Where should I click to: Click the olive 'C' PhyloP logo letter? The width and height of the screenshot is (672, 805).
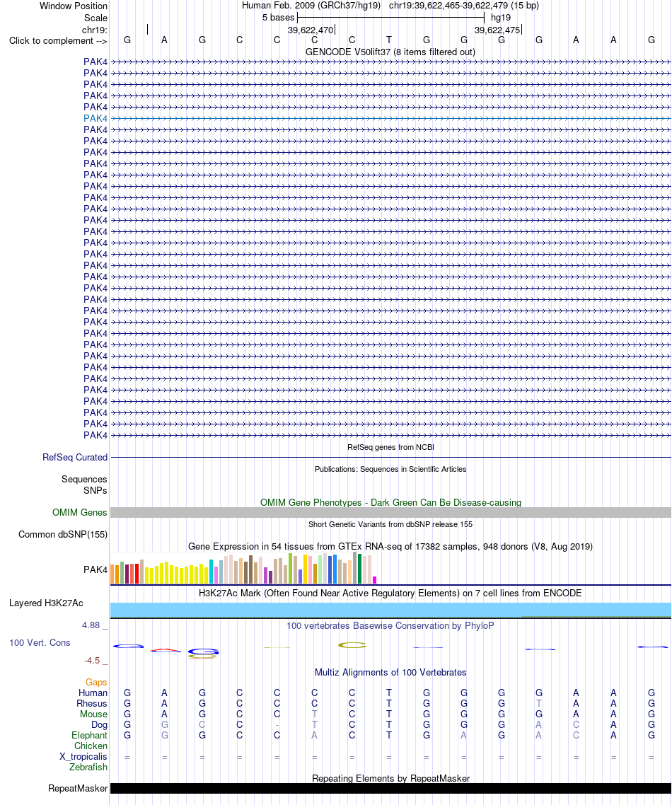coord(352,645)
